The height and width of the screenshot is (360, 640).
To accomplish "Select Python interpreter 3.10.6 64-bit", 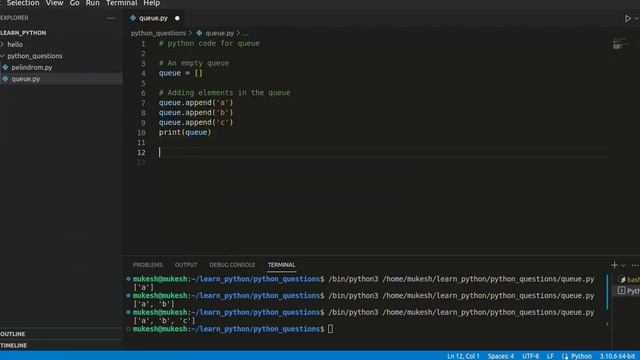I will [x=617, y=356].
